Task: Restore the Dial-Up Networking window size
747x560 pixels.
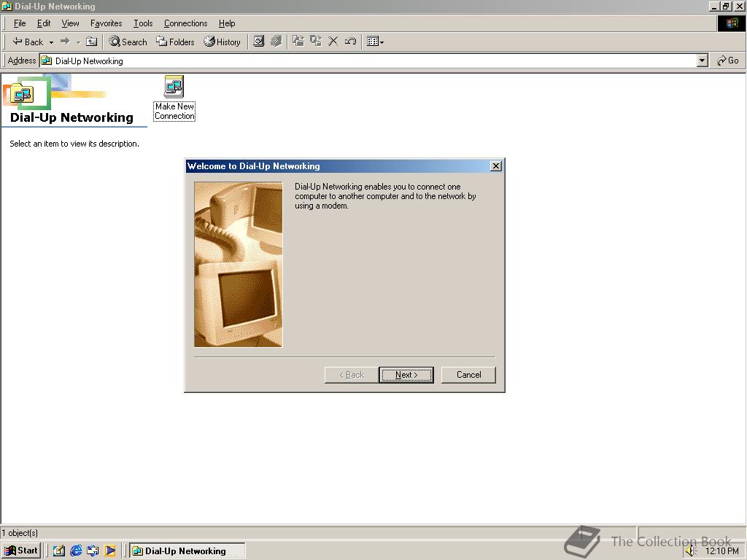Action: pos(726,6)
